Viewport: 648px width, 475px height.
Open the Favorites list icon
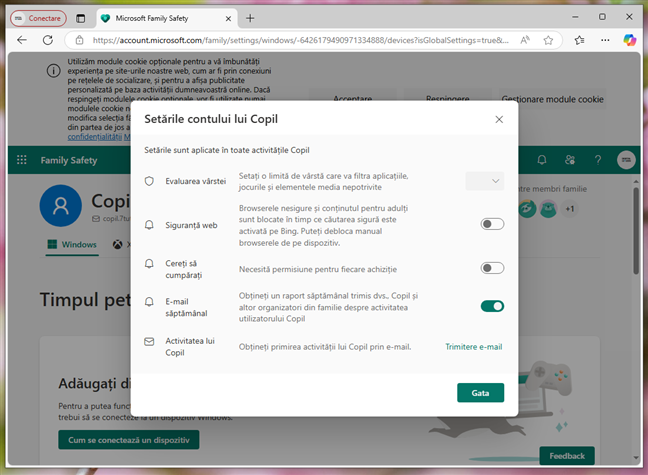580,41
